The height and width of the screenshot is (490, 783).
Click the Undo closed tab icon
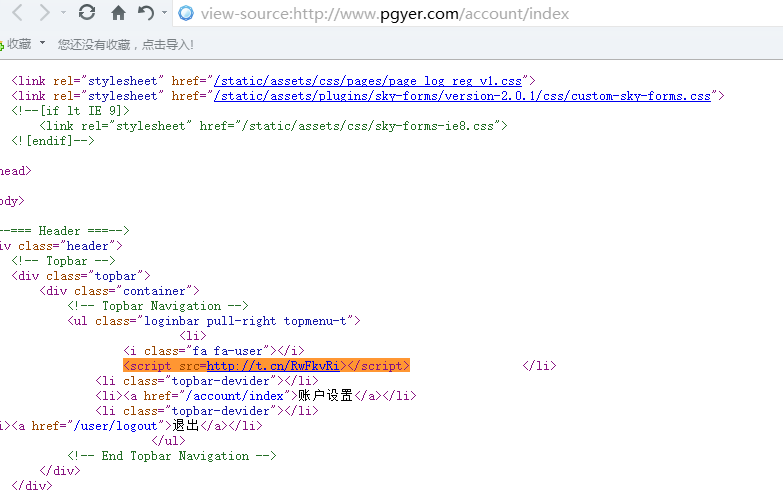tap(145, 12)
